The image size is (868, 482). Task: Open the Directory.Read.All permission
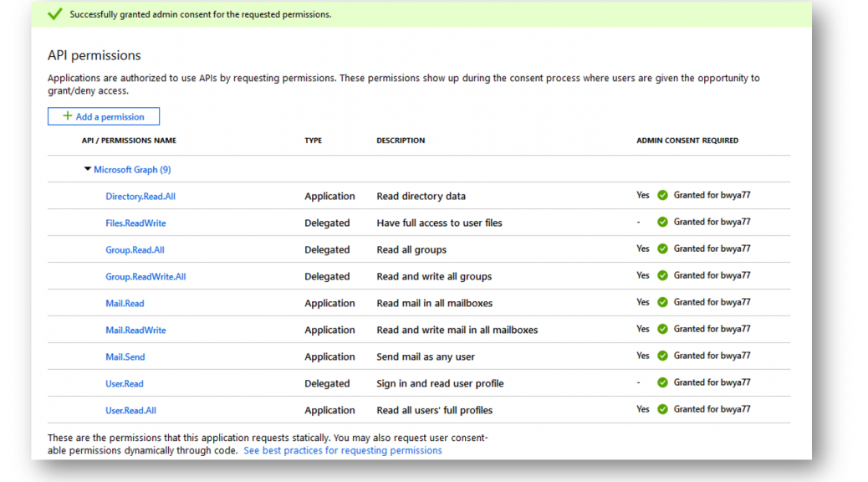(x=140, y=196)
